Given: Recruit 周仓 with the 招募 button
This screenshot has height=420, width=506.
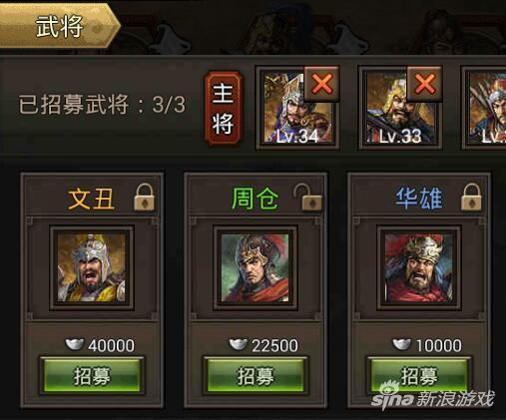Looking at the screenshot, I should point(255,376).
